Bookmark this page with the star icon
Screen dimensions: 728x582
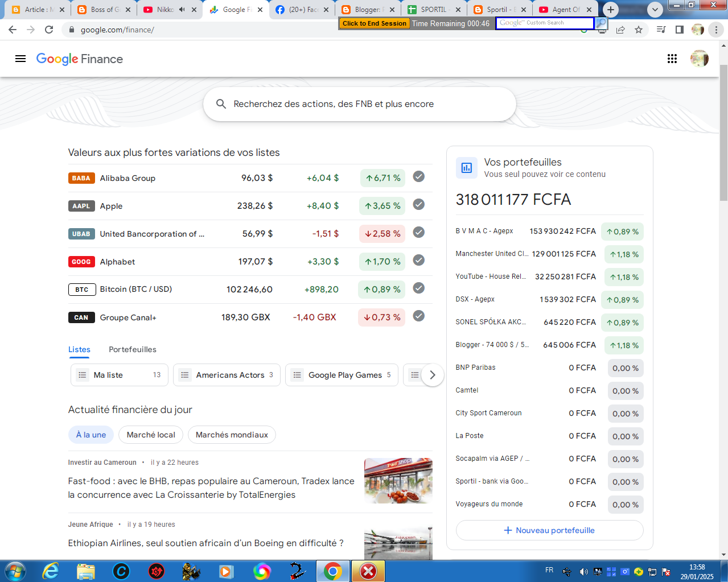(x=639, y=30)
